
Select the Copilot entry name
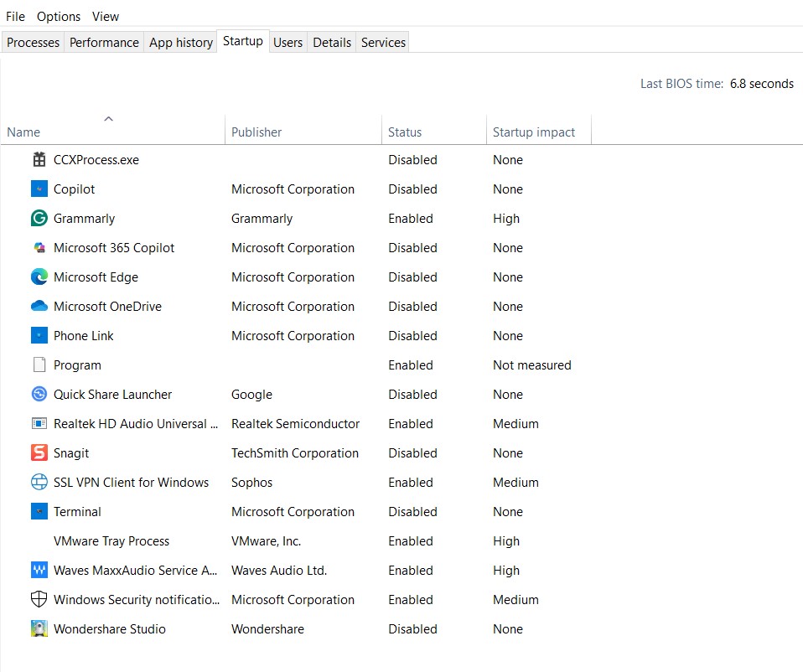[x=75, y=189]
